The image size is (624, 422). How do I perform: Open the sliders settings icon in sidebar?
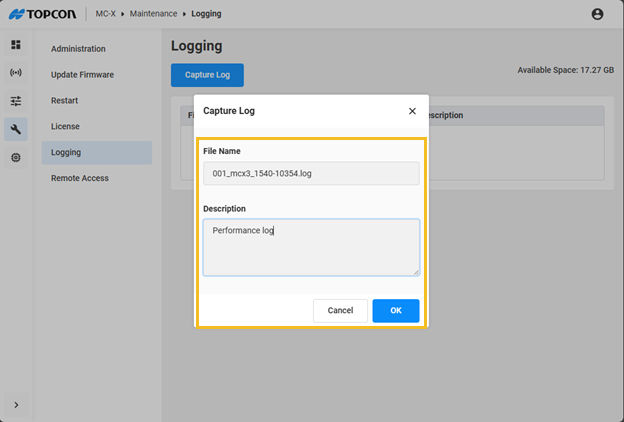click(16, 101)
